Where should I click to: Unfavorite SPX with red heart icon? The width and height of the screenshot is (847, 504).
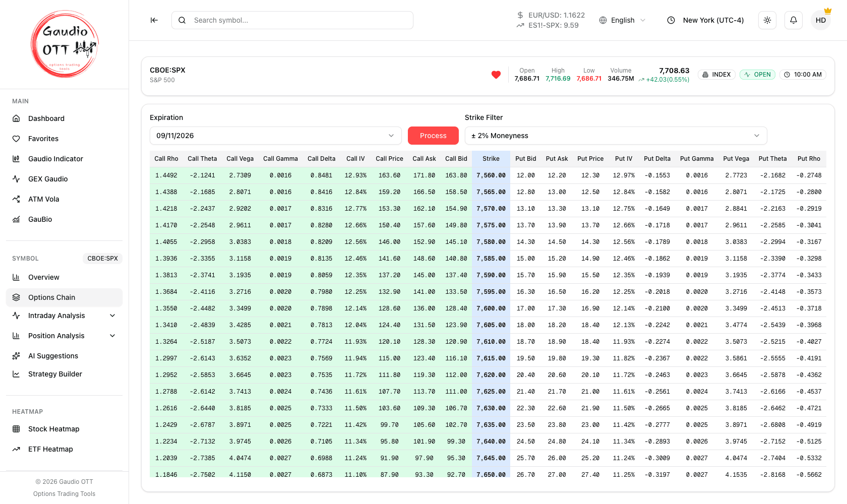pos(496,75)
